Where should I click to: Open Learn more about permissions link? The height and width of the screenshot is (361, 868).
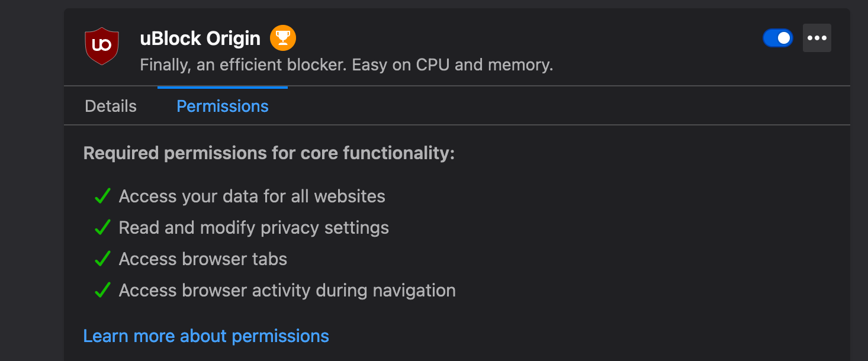pyautogui.click(x=206, y=336)
